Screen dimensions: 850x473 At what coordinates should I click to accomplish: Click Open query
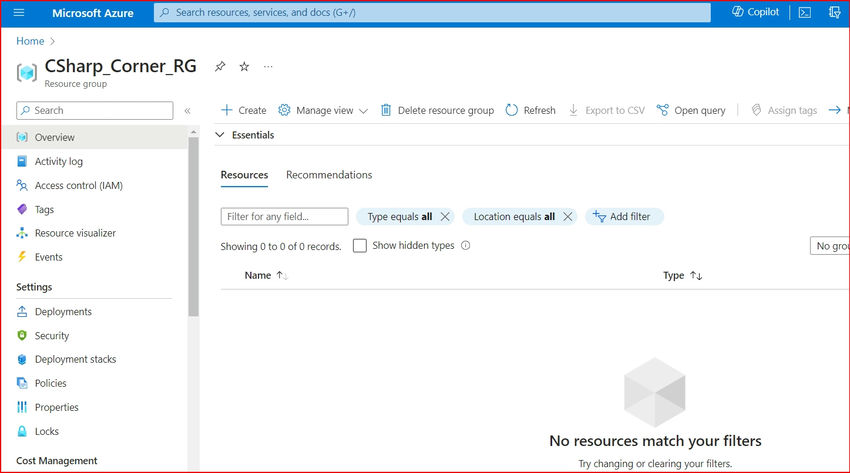(x=691, y=111)
